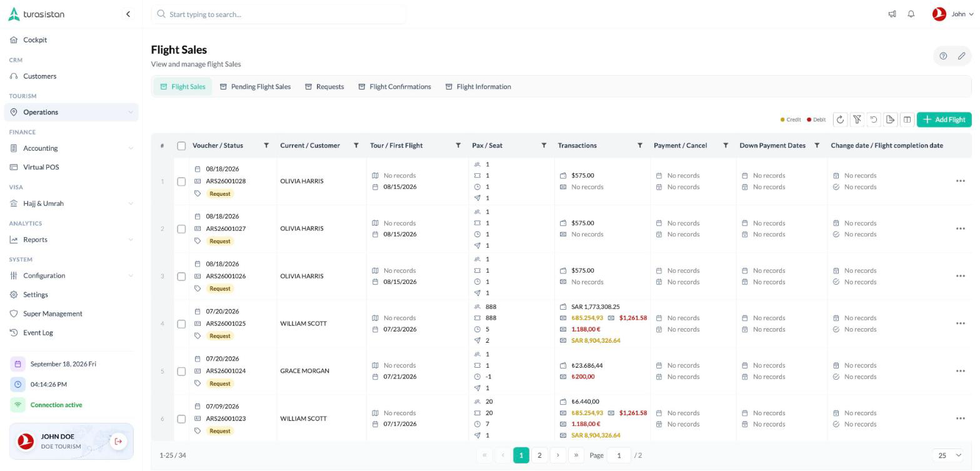Viewport: 980px width, 471px height.
Task: Filter the Transactions column
Action: (x=640, y=146)
